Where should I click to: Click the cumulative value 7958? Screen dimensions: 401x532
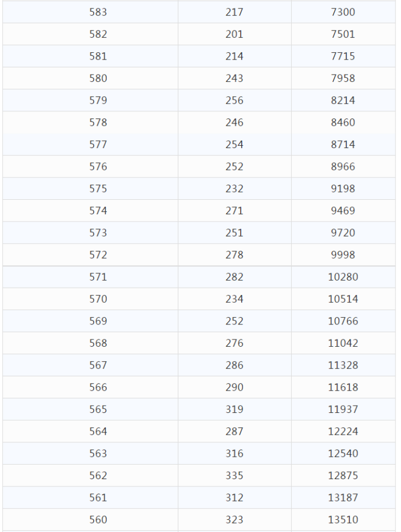343,78
